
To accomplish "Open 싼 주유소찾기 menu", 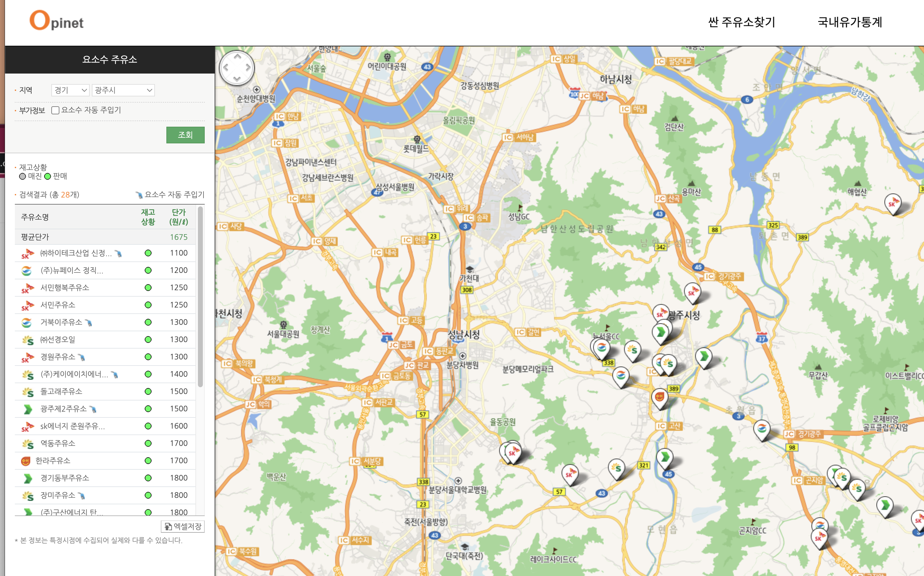I will pos(742,22).
